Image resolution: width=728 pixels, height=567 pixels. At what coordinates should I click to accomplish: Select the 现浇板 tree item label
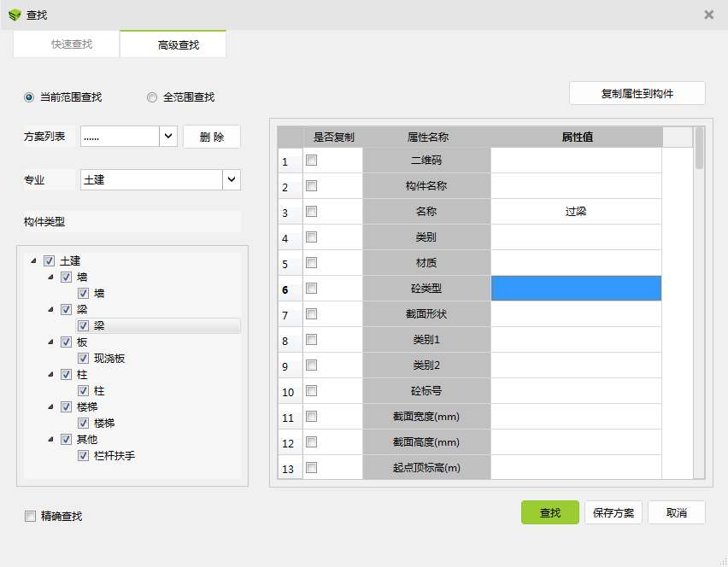pos(109,358)
